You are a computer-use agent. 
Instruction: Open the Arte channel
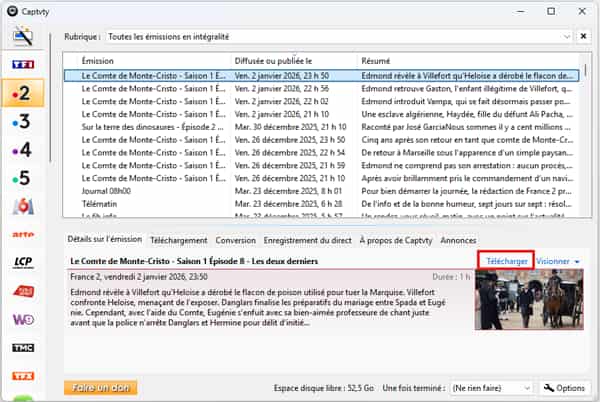22,235
